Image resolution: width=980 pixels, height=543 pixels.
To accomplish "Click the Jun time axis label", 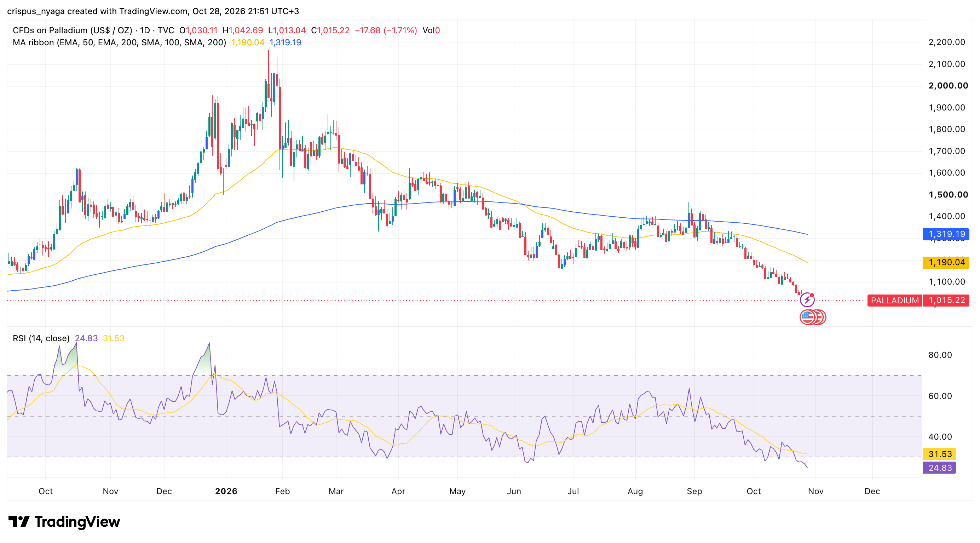I will [514, 491].
